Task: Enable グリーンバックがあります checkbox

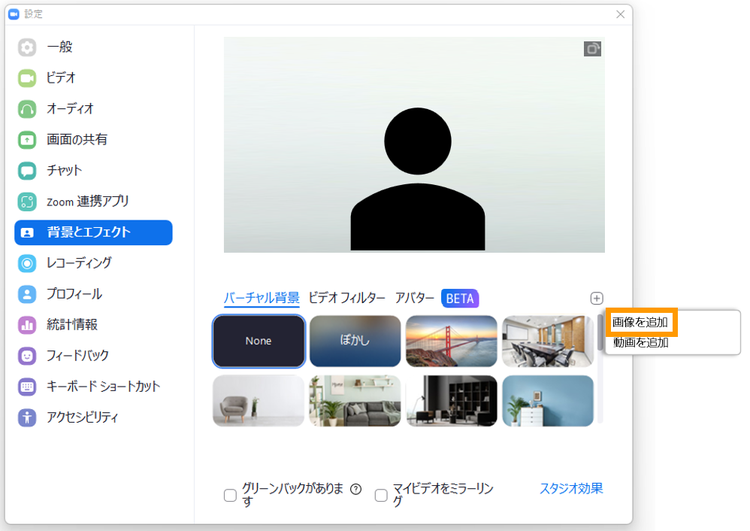Action: pos(230,495)
